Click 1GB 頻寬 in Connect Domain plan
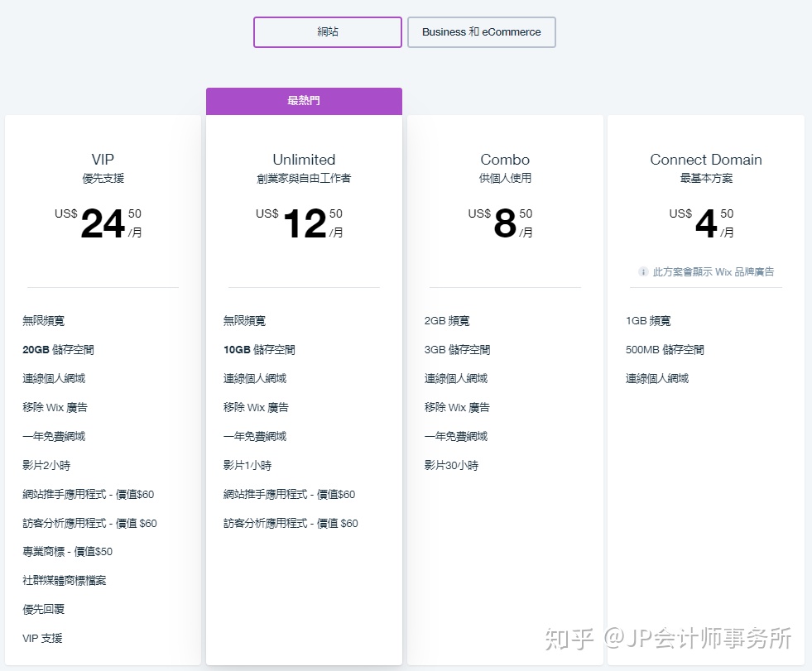 [x=648, y=321]
